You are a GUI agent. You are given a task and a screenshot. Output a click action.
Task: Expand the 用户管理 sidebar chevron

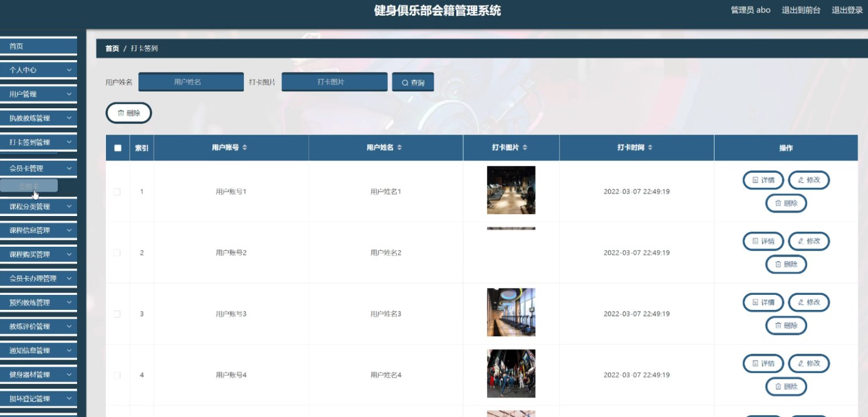click(x=69, y=94)
